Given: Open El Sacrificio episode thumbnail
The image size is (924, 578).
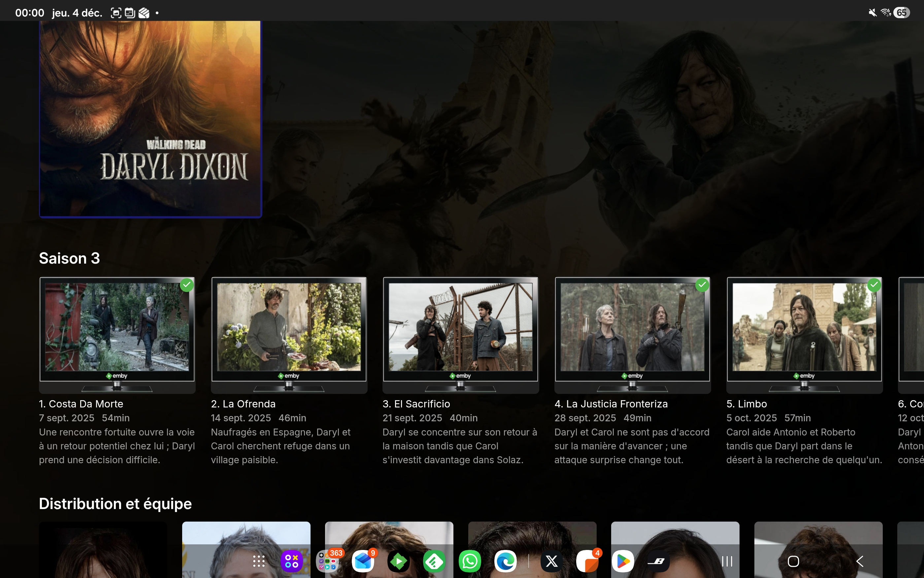Looking at the screenshot, I should (x=460, y=329).
